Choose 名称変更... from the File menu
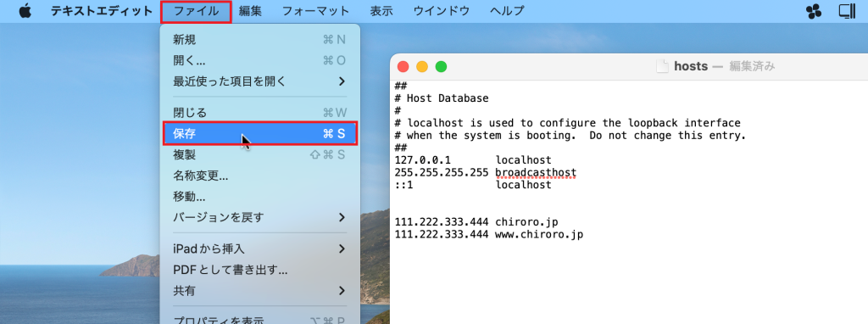The height and width of the screenshot is (324, 868). 259,176
